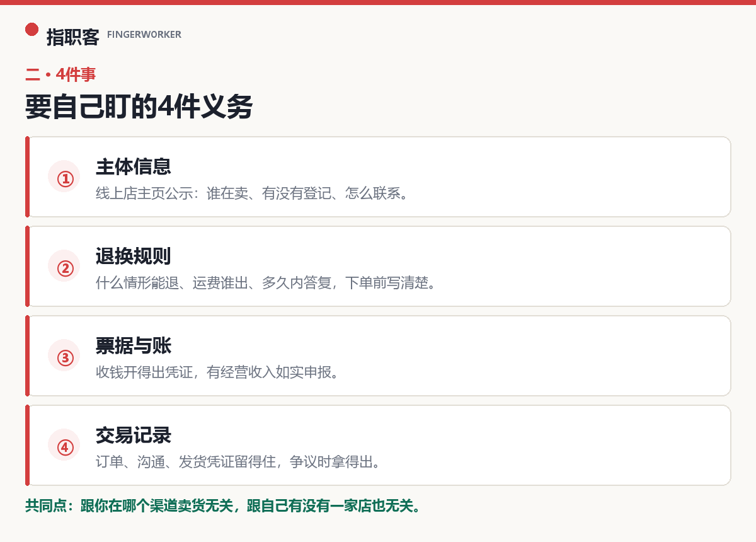Click the heading 要自己盯的4件义务
The height and width of the screenshot is (542, 756).
(139, 107)
